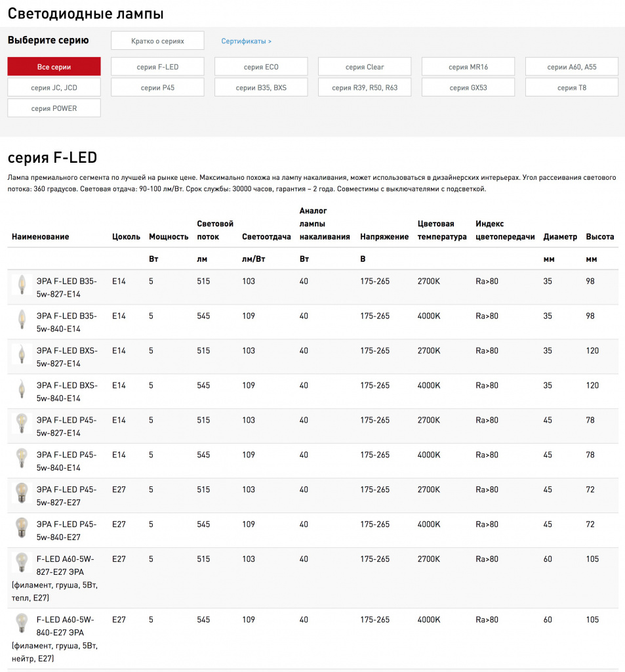Open lamp thumbnail for P45-5w-827-E14

click(x=22, y=423)
